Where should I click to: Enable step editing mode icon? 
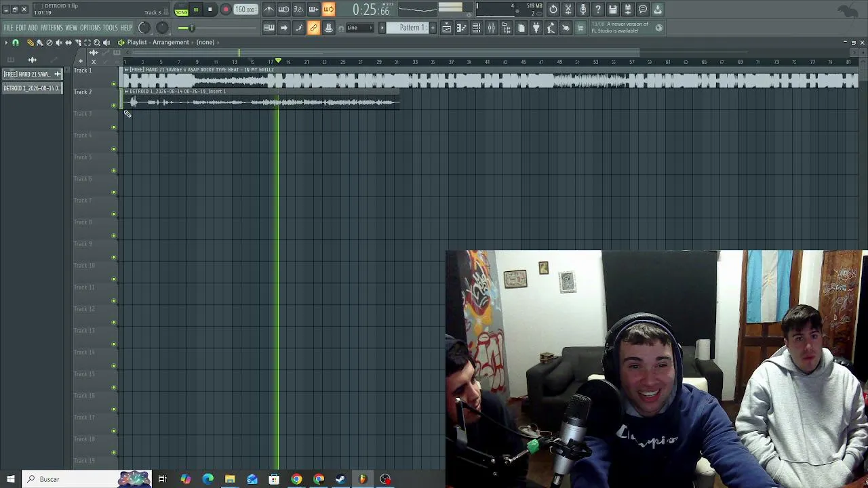298,28
